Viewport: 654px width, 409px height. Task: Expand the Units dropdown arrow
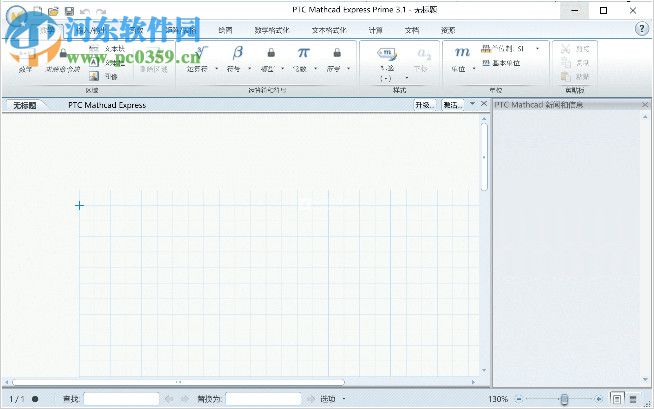(x=474, y=68)
